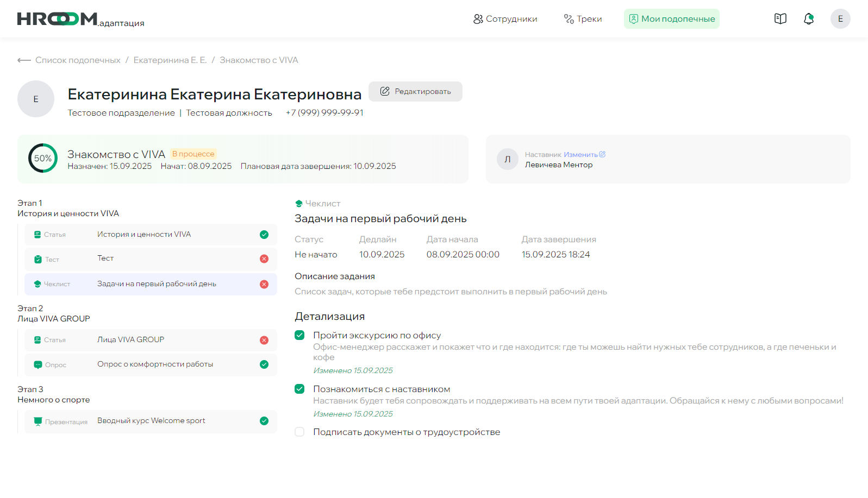This screenshot has height=498, width=868.
Task: Click the 50% circular progress indicator
Action: click(x=43, y=158)
